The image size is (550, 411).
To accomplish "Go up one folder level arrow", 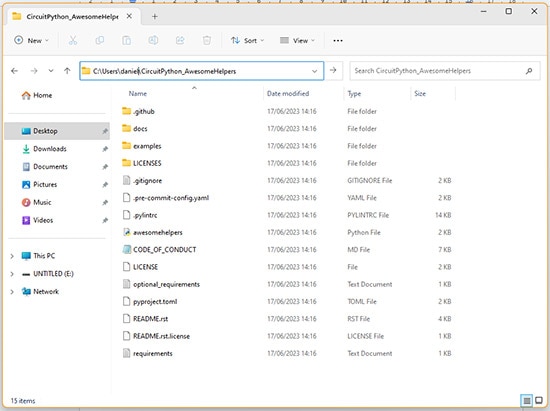I will pyautogui.click(x=67, y=71).
